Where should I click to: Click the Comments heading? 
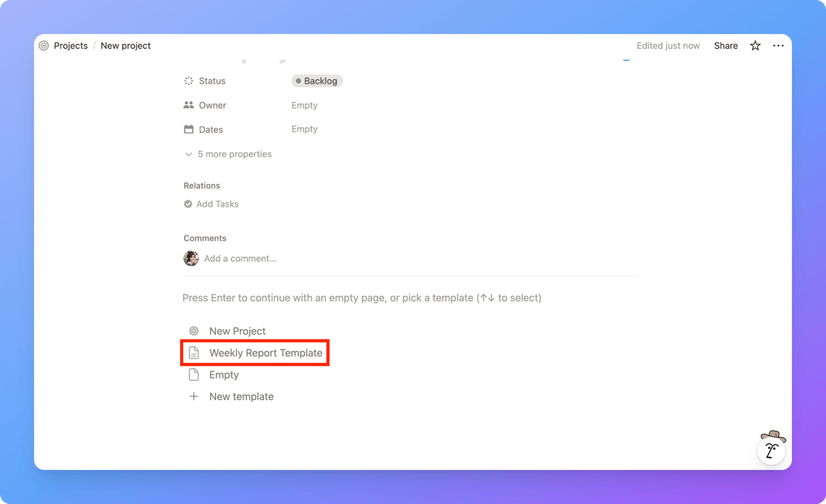tap(205, 238)
